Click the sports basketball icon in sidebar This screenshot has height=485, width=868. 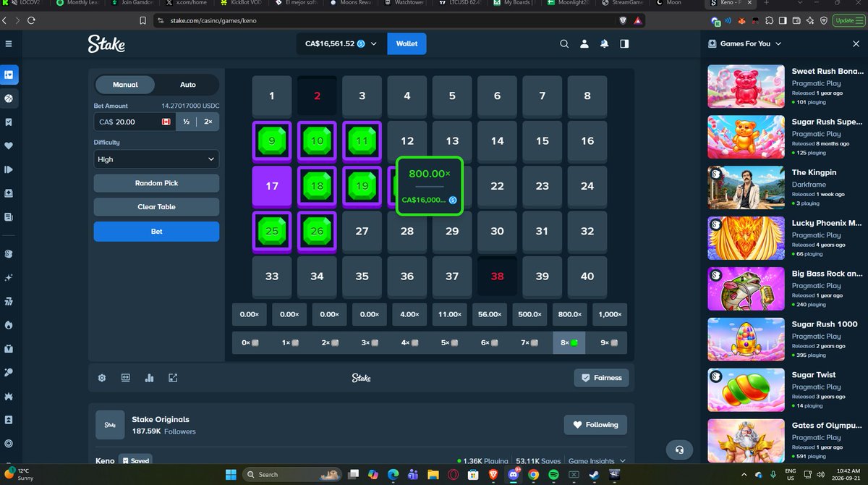[9, 98]
